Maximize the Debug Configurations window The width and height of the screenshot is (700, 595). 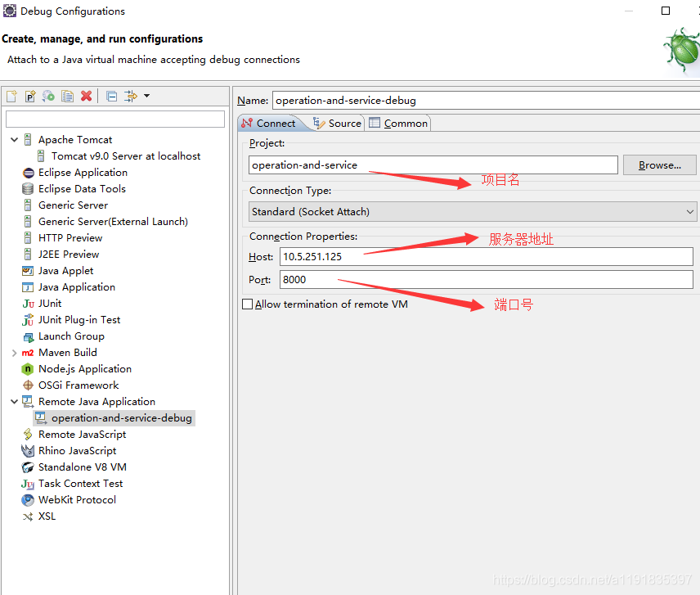click(665, 11)
